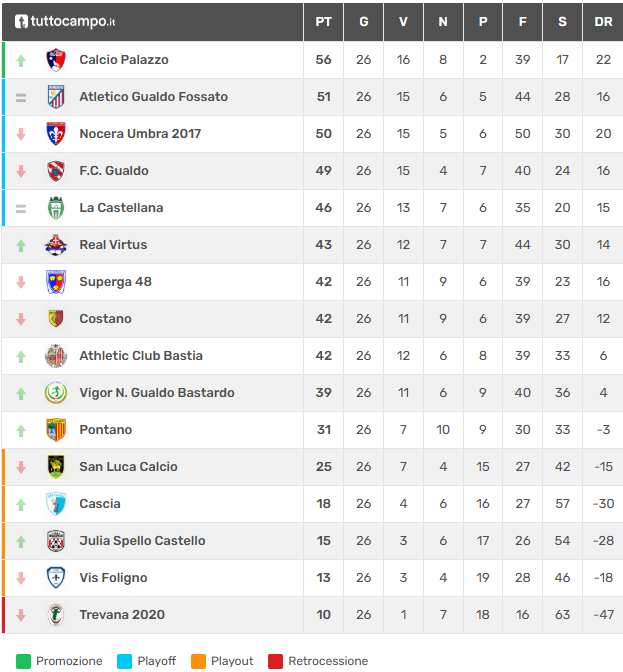Click the Trevana 2020 team crest
This screenshot has height=672, width=623.
[56, 615]
